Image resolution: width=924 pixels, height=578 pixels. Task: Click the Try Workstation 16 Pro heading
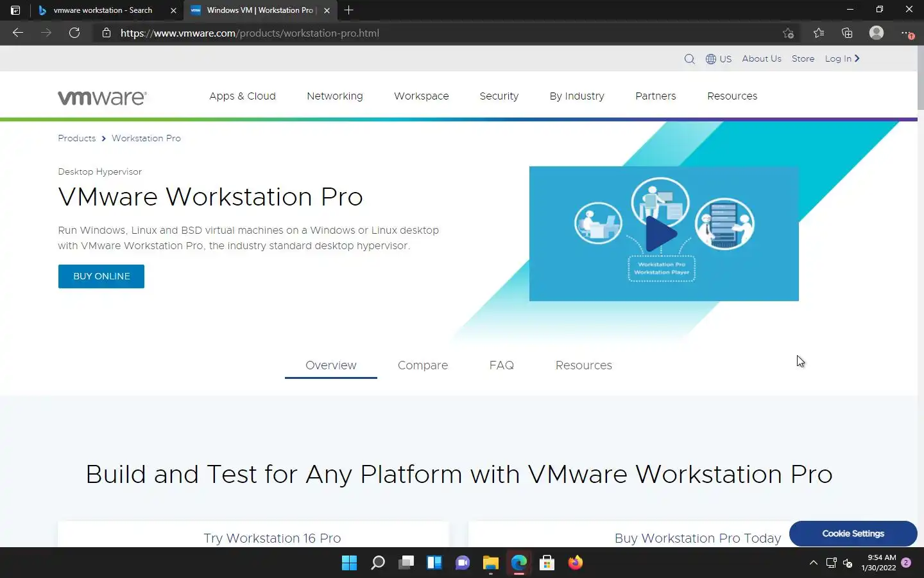tap(273, 538)
